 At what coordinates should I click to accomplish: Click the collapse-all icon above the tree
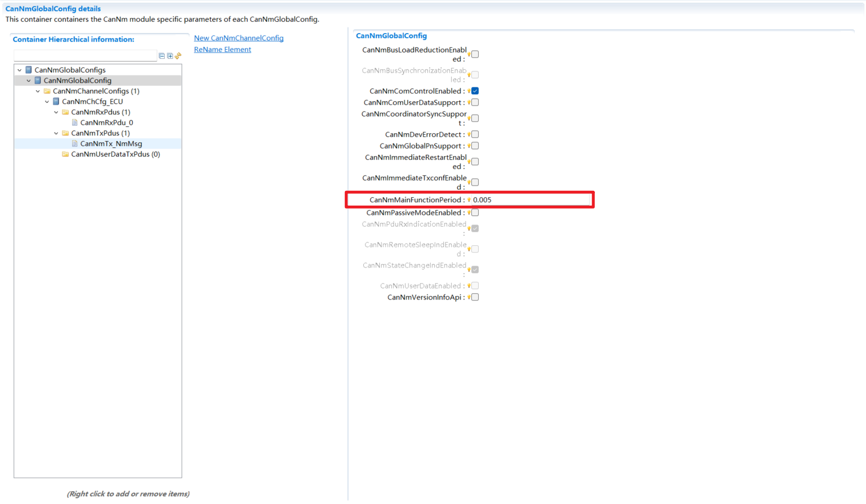[162, 56]
